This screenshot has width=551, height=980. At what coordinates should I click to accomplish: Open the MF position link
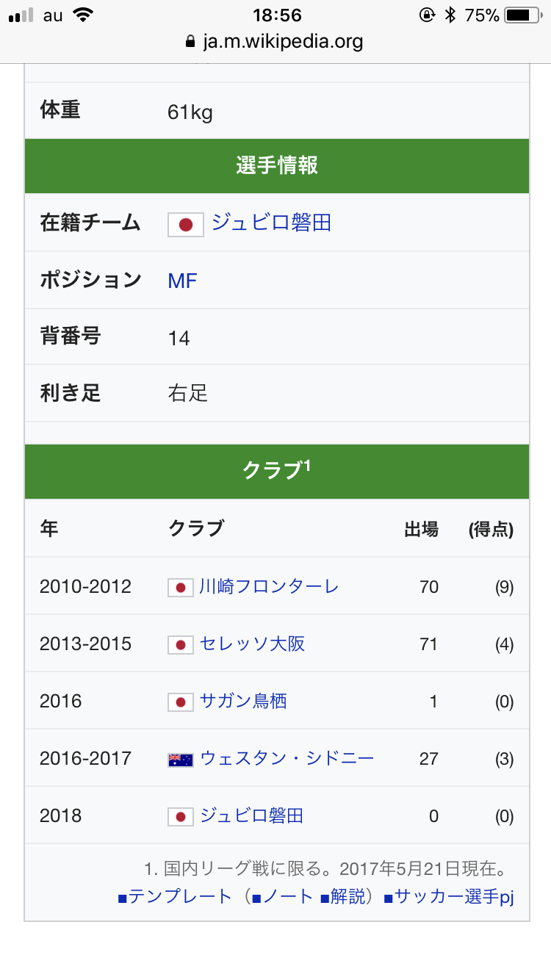coord(182,281)
